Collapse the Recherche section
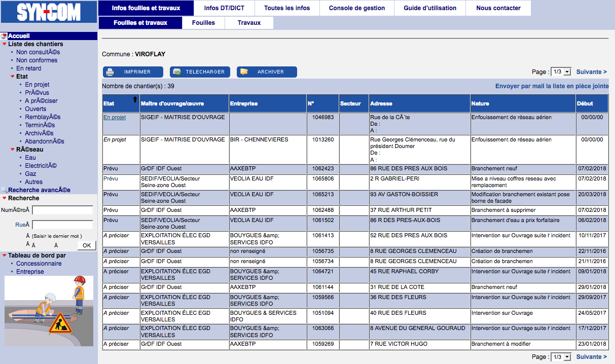This screenshot has width=615, height=364. (5, 198)
